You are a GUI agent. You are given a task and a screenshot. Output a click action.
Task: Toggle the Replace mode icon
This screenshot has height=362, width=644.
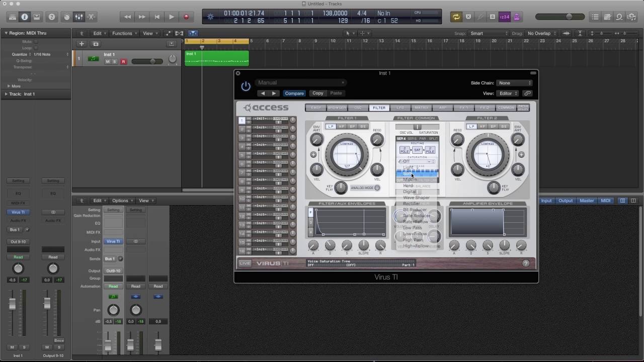[x=468, y=17]
